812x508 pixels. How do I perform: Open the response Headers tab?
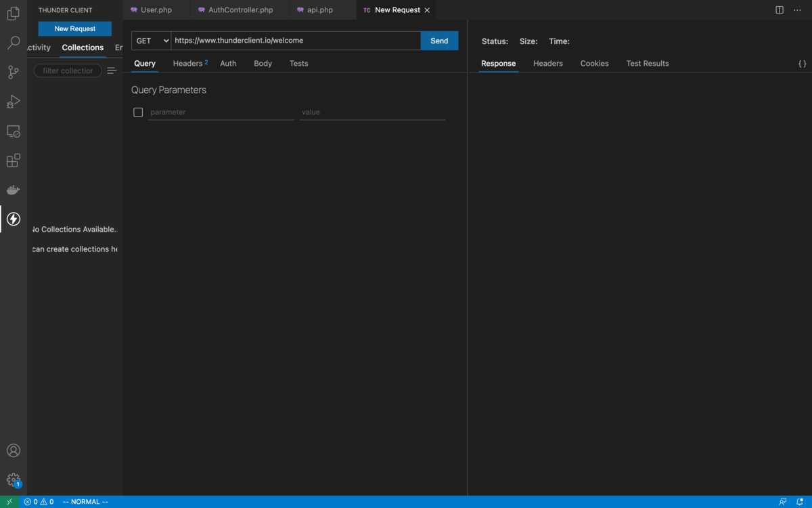pos(548,64)
